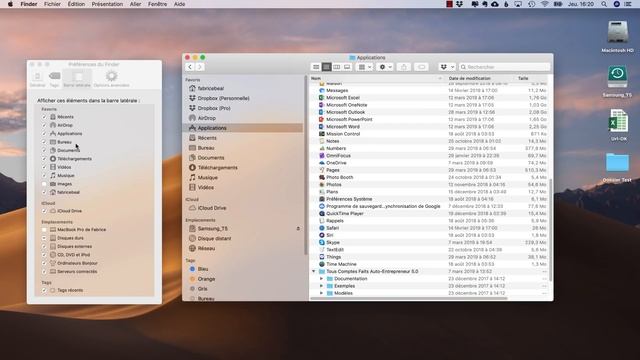Expand the Documentation folder

tap(321, 279)
